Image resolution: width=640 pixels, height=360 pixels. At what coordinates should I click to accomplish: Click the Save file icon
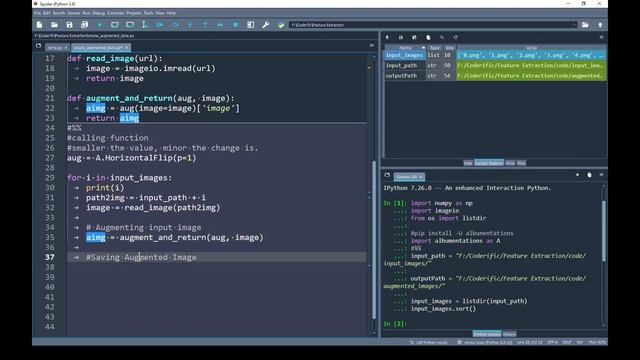pyautogui.click(x=69, y=25)
